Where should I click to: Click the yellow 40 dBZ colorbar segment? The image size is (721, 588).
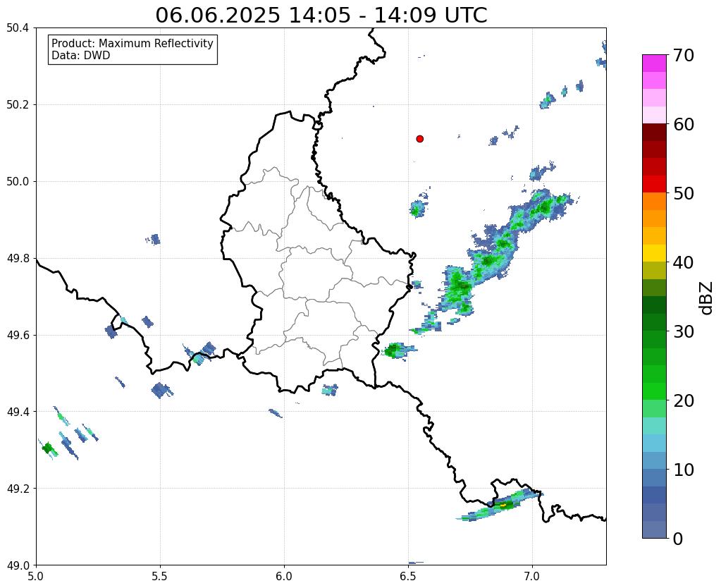(x=654, y=254)
